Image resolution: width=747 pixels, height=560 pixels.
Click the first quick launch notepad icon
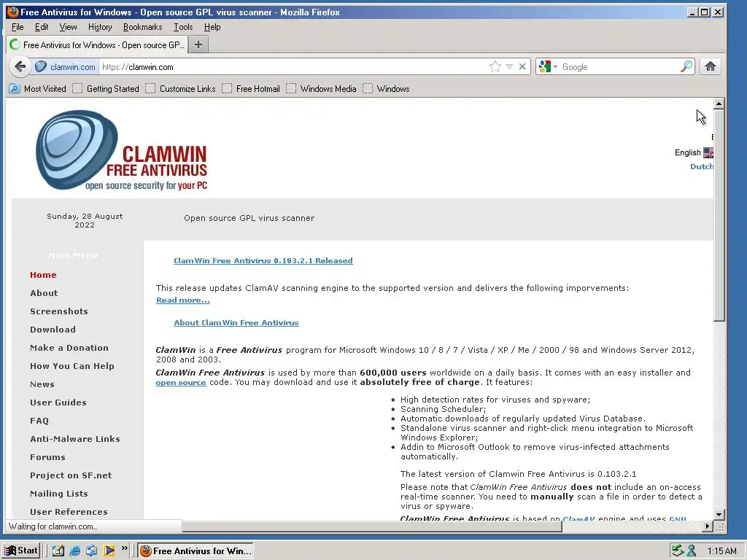coord(58,551)
